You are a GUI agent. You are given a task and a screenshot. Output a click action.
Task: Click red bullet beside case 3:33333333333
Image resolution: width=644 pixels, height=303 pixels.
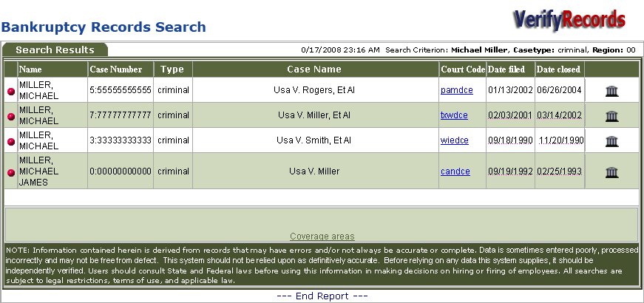[x=11, y=142]
